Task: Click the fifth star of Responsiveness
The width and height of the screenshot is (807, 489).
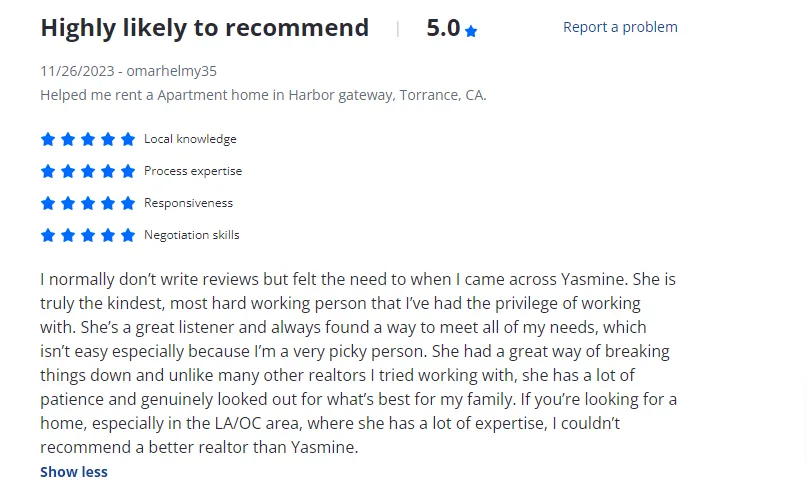Action: [x=127, y=203]
